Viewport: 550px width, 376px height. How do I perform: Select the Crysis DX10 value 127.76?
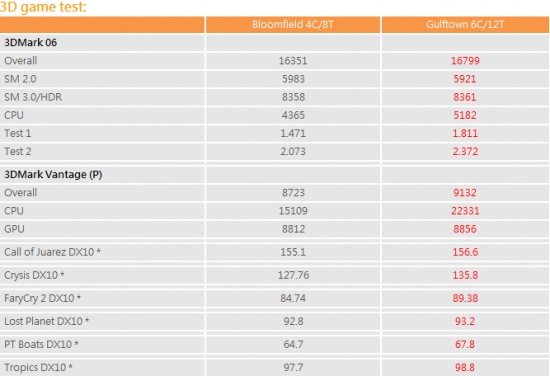point(294,275)
